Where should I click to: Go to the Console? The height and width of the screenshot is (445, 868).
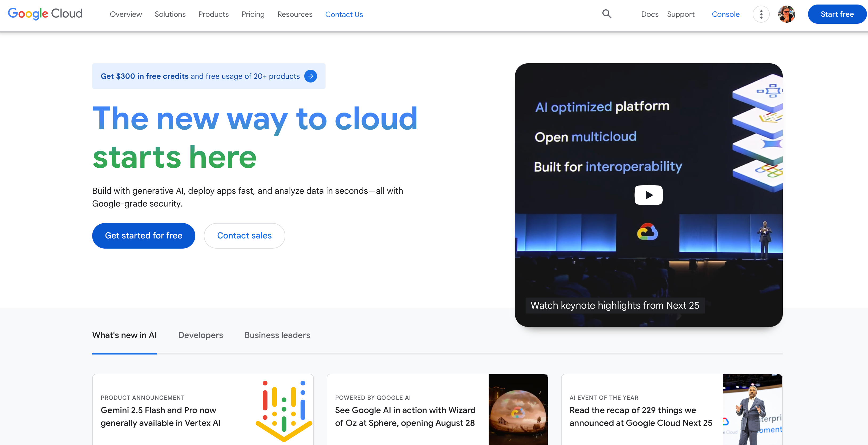[725, 14]
